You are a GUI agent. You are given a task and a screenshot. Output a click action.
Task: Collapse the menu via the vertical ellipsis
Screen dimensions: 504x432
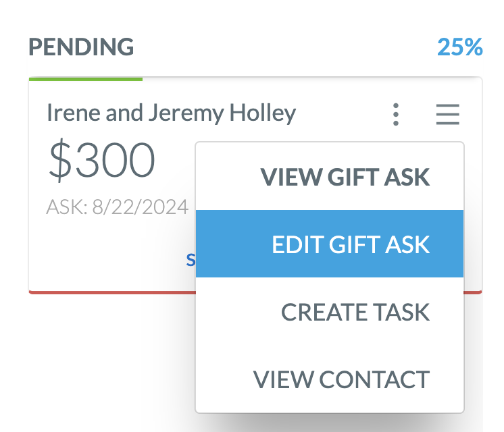coord(396,115)
